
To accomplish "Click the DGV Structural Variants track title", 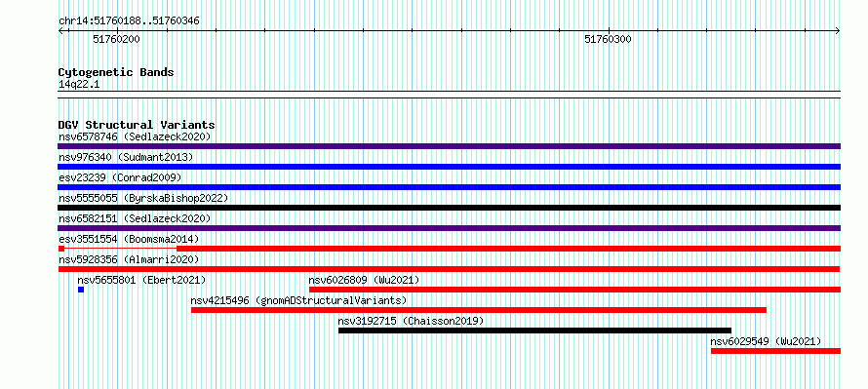I will (137, 125).
